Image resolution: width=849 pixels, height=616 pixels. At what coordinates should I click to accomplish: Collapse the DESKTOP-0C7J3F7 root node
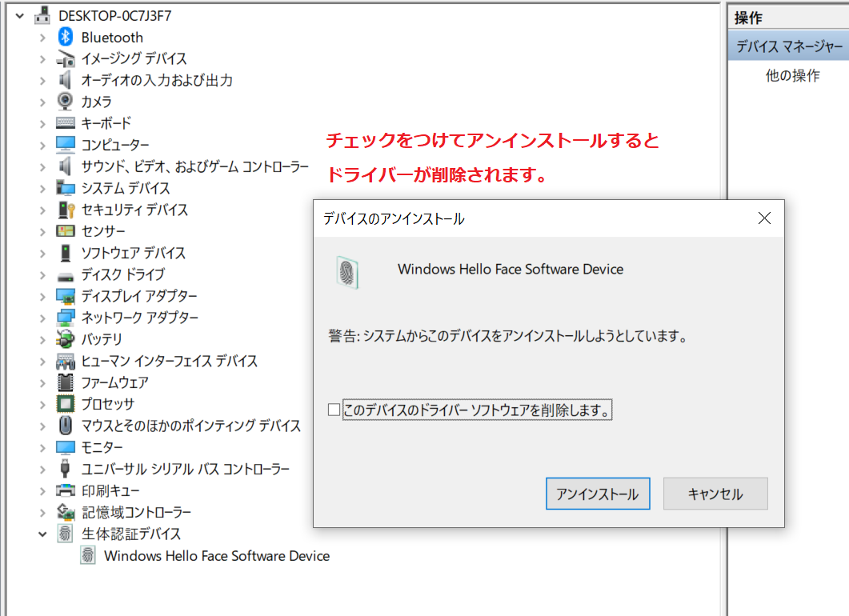click(x=19, y=16)
